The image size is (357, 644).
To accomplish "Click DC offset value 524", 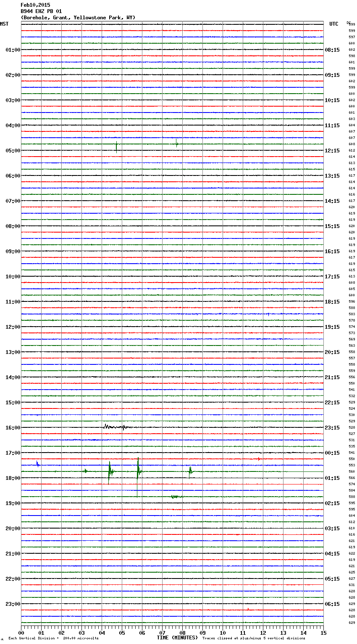I will pos(352,408).
